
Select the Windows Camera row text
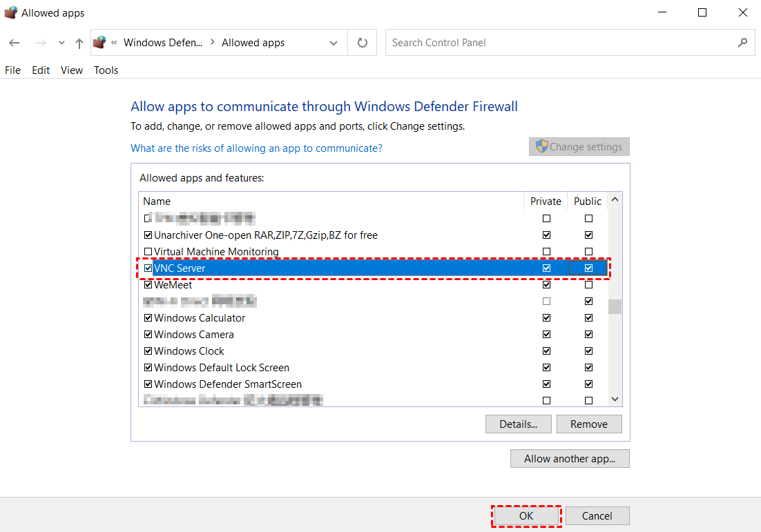pyautogui.click(x=193, y=334)
